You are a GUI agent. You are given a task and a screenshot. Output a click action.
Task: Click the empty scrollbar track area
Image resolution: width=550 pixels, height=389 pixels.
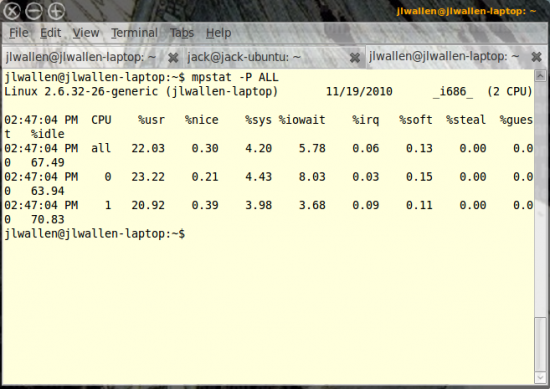(540, 198)
